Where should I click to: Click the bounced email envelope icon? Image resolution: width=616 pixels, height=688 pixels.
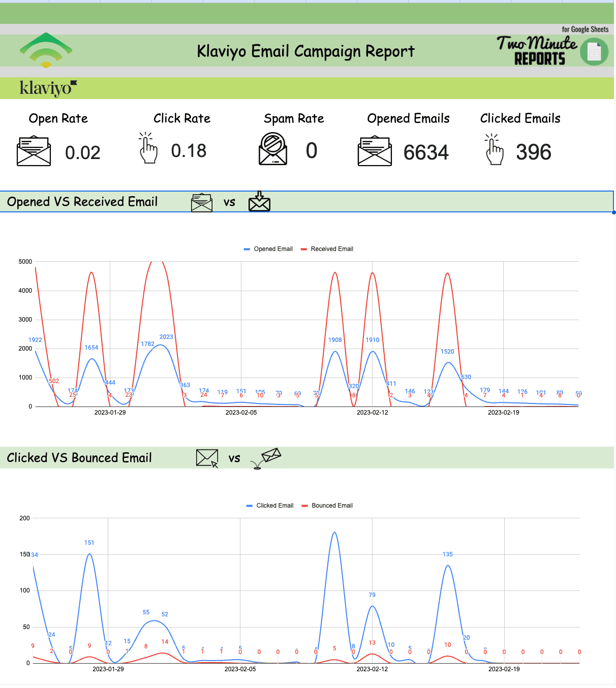point(267,457)
